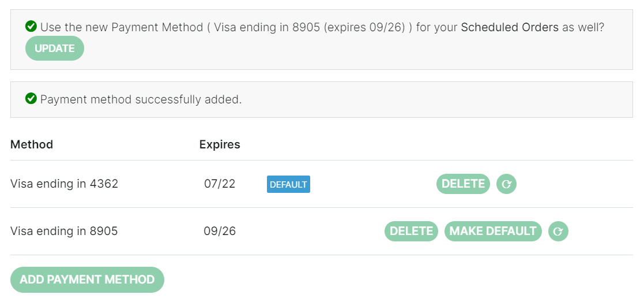
Task: Click the refresh icon for Visa 4362
Action: [x=506, y=184]
